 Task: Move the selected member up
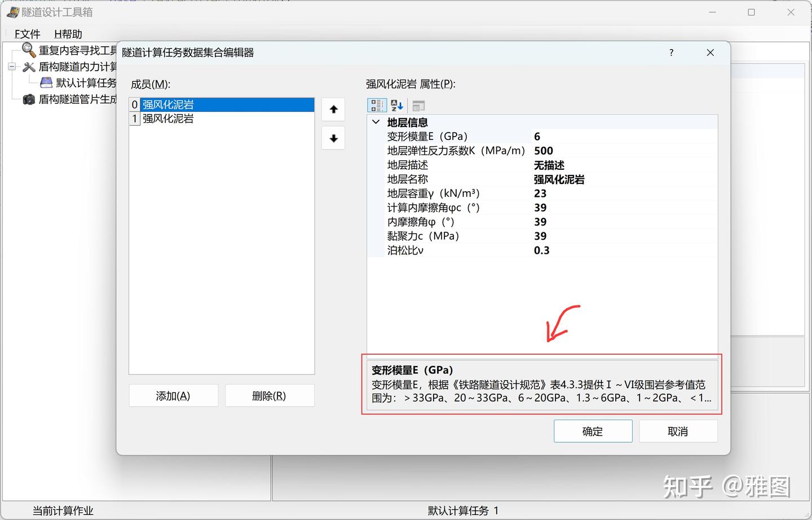pos(333,109)
